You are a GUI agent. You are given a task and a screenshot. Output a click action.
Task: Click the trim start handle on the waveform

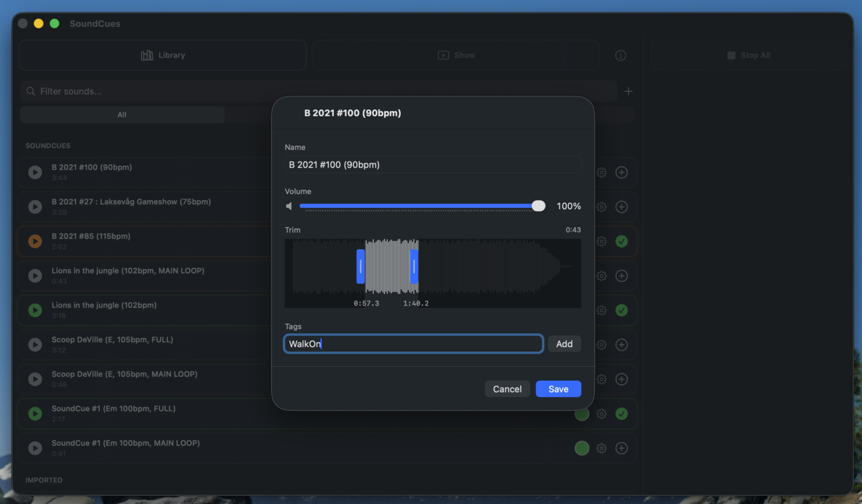point(360,266)
